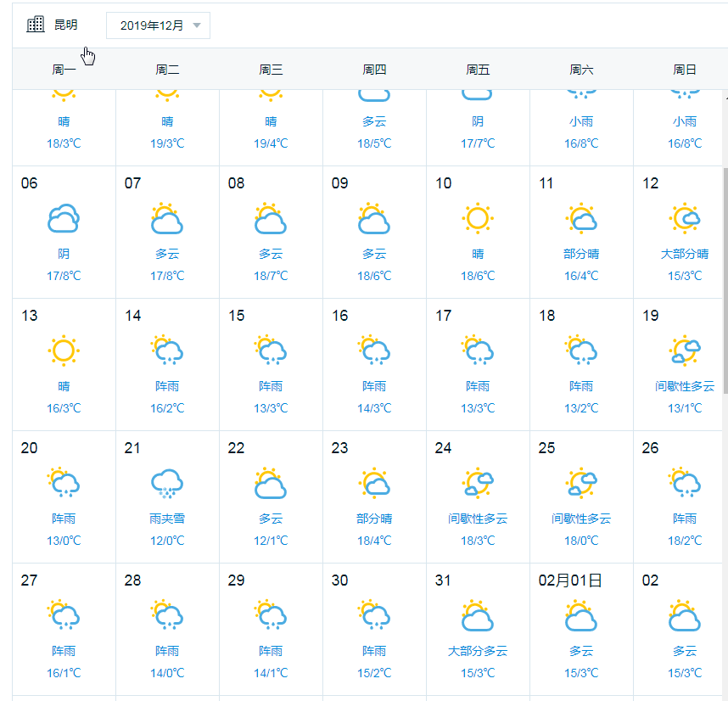The height and width of the screenshot is (701, 728).
Task: Click the sleet icon on day 21
Action: 167,483
